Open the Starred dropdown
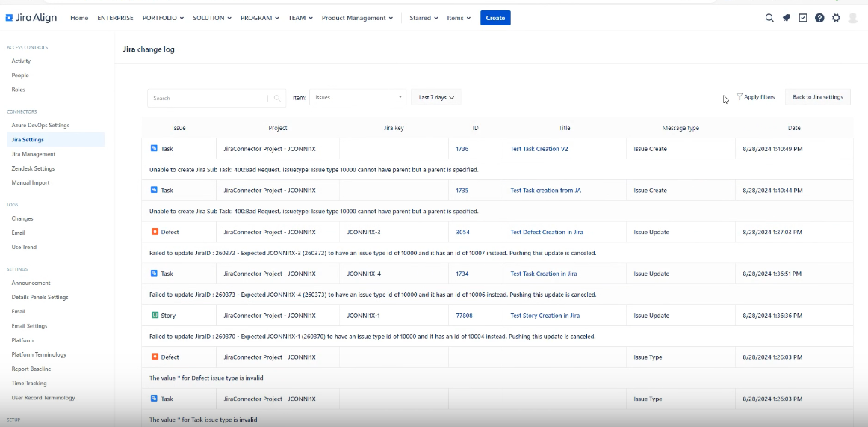Viewport: 868px width, 427px height. pos(424,18)
